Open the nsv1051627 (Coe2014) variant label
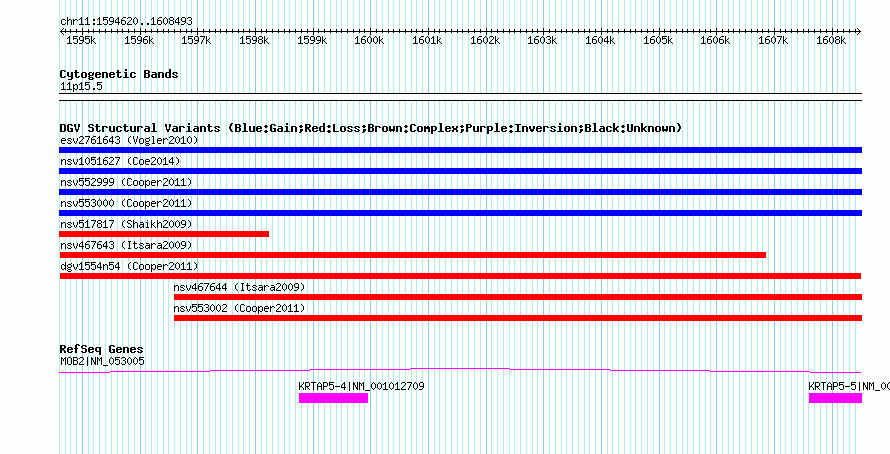The width and height of the screenshot is (890, 454). click(x=120, y=161)
